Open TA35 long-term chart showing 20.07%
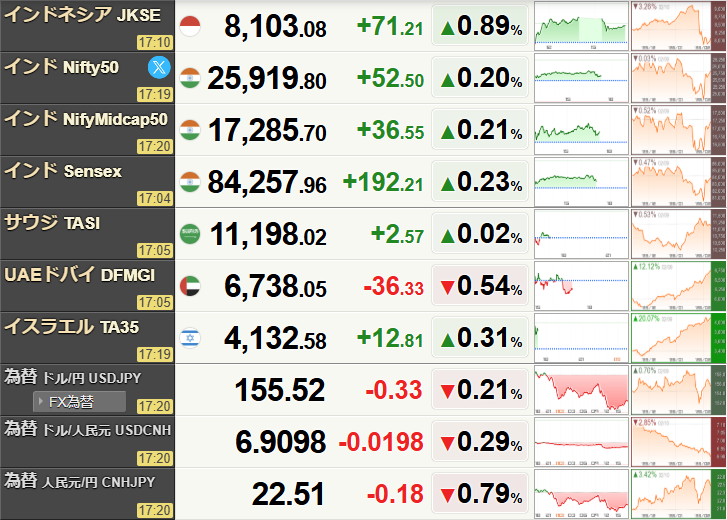 coord(678,338)
